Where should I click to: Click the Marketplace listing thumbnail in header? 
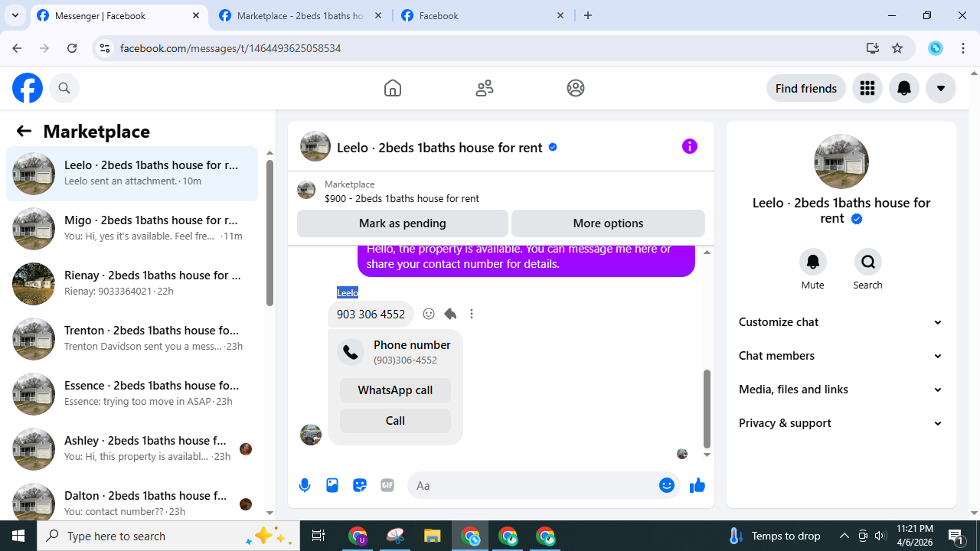pyautogui.click(x=306, y=190)
